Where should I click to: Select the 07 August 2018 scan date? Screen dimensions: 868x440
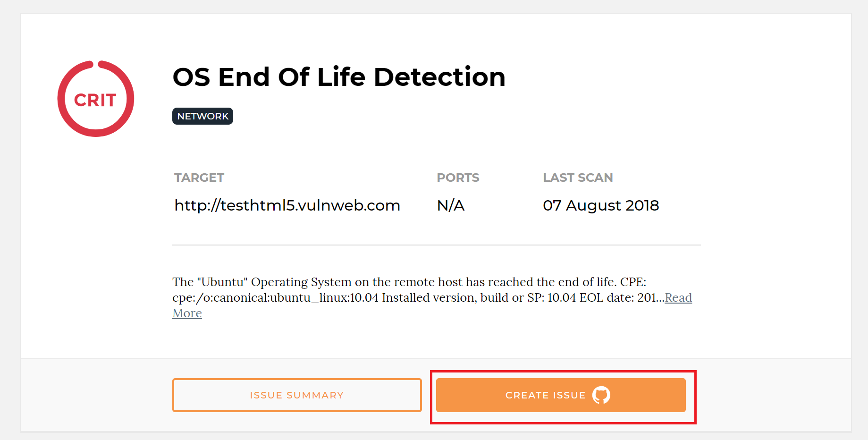pos(601,205)
